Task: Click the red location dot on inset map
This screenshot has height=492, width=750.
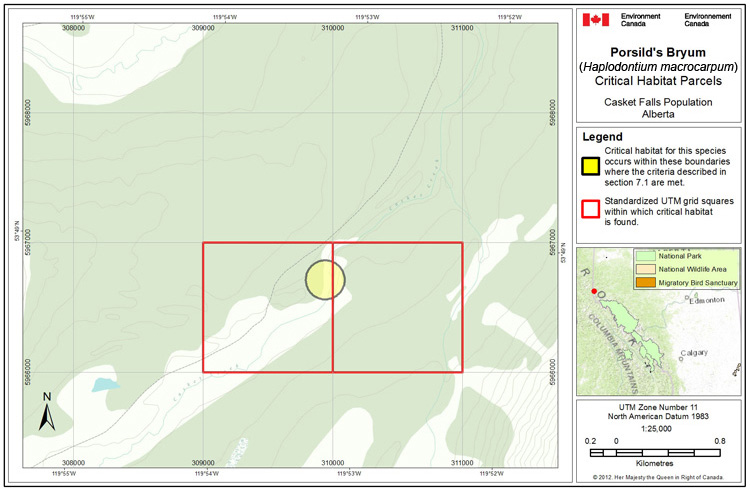Action: 595,292
